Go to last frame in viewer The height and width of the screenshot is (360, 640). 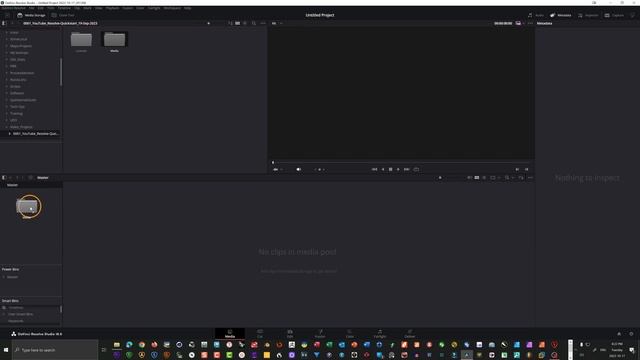[407, 169]
